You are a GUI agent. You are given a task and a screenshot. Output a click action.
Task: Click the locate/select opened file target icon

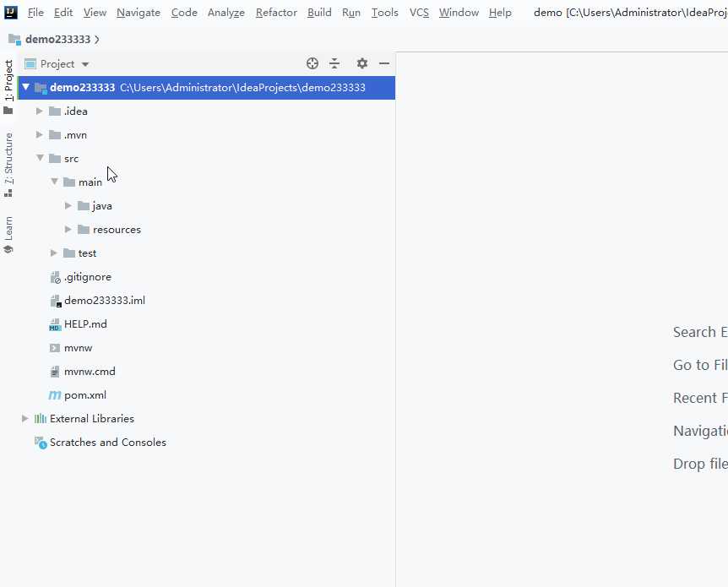coord(312,63)
